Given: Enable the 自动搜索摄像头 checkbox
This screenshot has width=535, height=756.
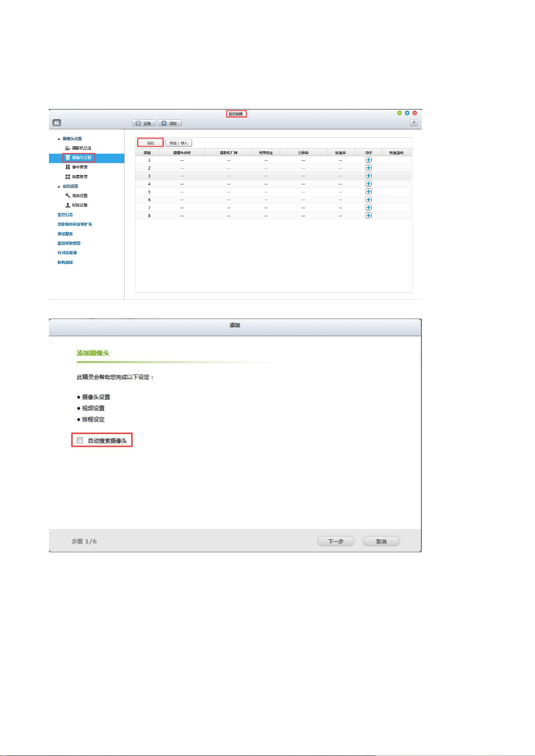Looking at the screenshot, I should pos(80,441).
